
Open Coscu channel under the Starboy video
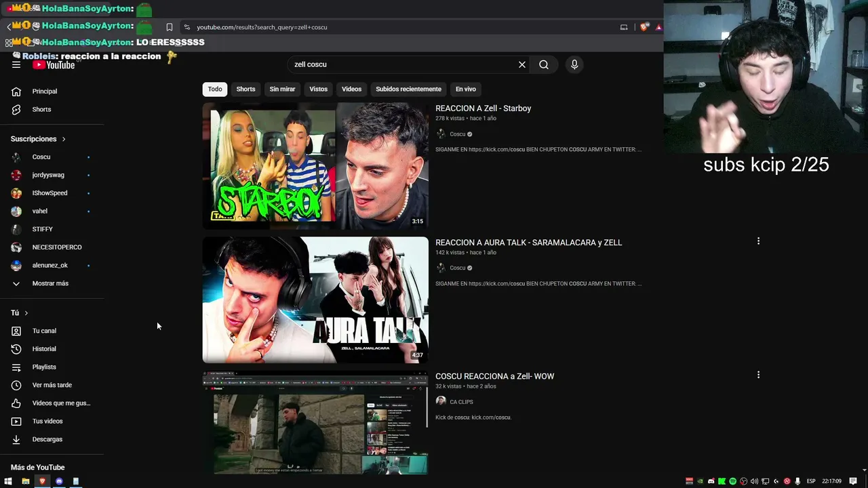tap(458, 134)
